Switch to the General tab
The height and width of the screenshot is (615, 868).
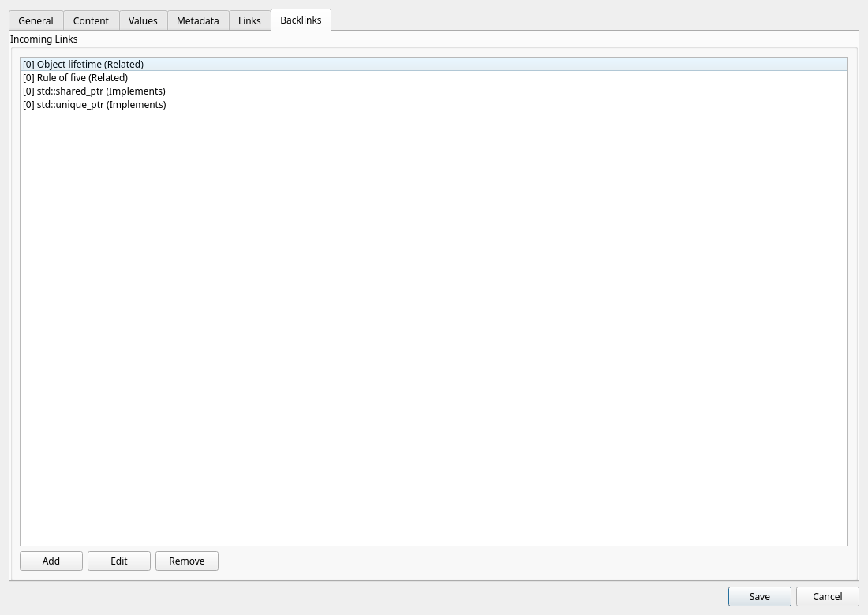(x=36, y=21)
